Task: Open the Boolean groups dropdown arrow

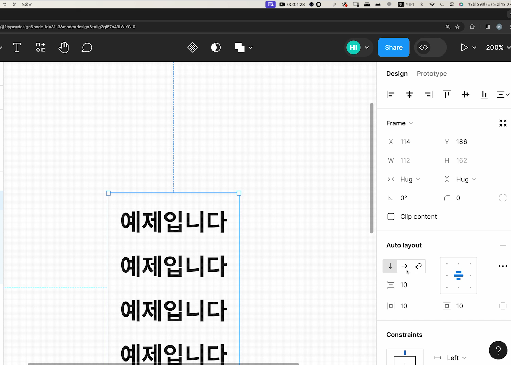Action: click(250, 48)
